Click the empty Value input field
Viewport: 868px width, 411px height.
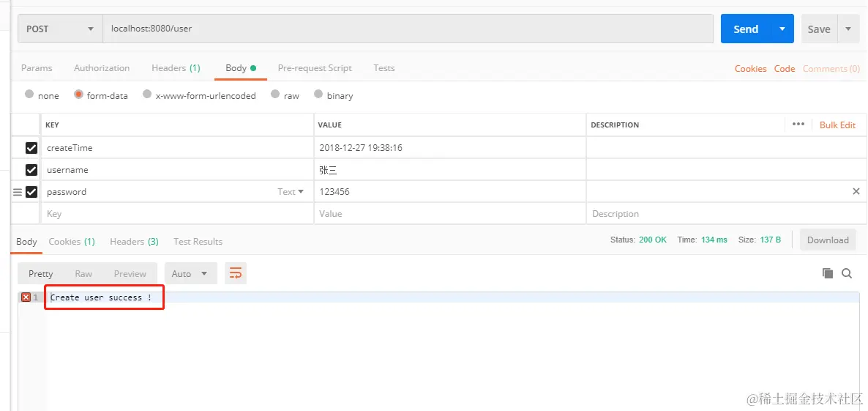point(450,214)
